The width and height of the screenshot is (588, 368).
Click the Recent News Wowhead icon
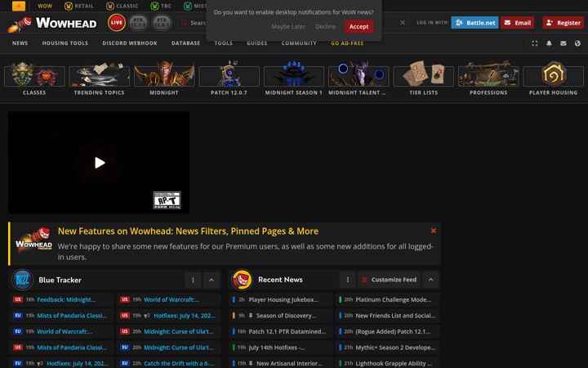[x=242, y=280]
